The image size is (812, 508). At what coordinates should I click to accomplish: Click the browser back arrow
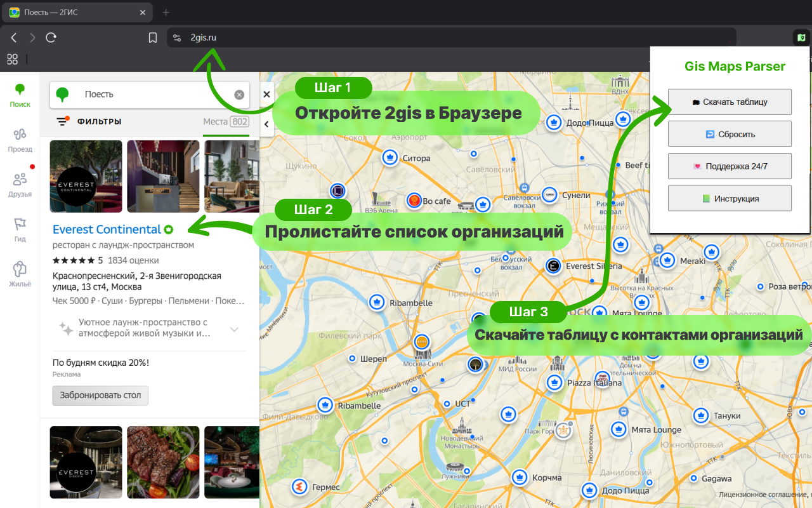(14, 38)
